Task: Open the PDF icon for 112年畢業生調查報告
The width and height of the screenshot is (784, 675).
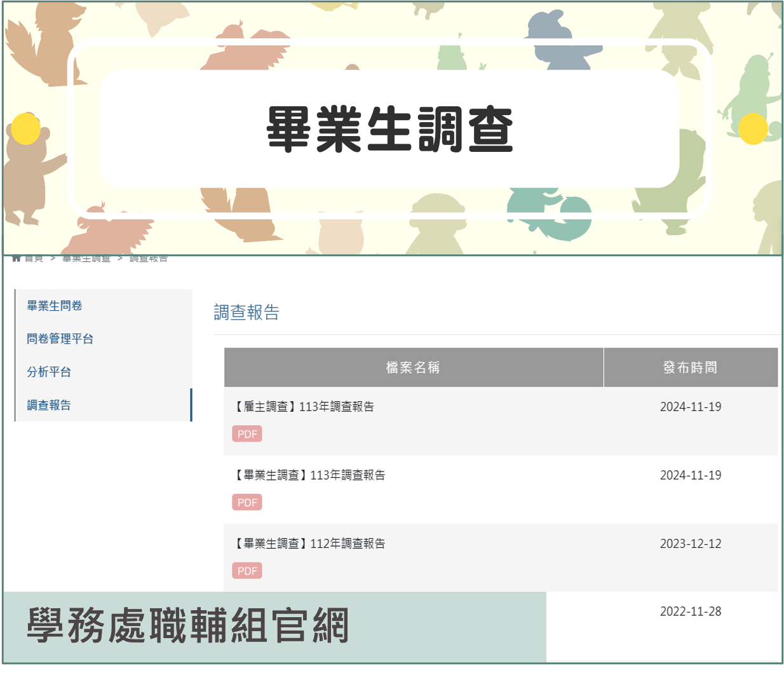Action: click(x=247, y=571)
